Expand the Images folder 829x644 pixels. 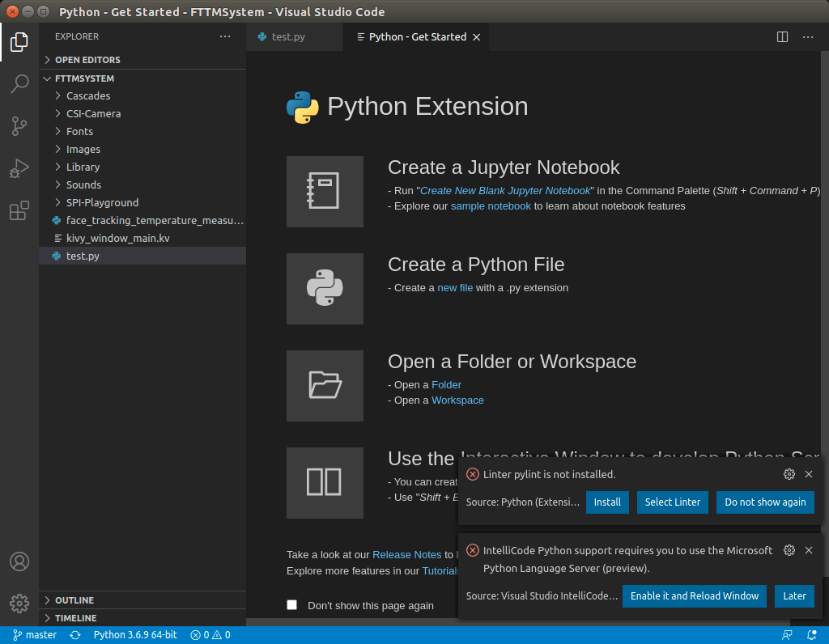pyautogui.click(x=142, y=150)
